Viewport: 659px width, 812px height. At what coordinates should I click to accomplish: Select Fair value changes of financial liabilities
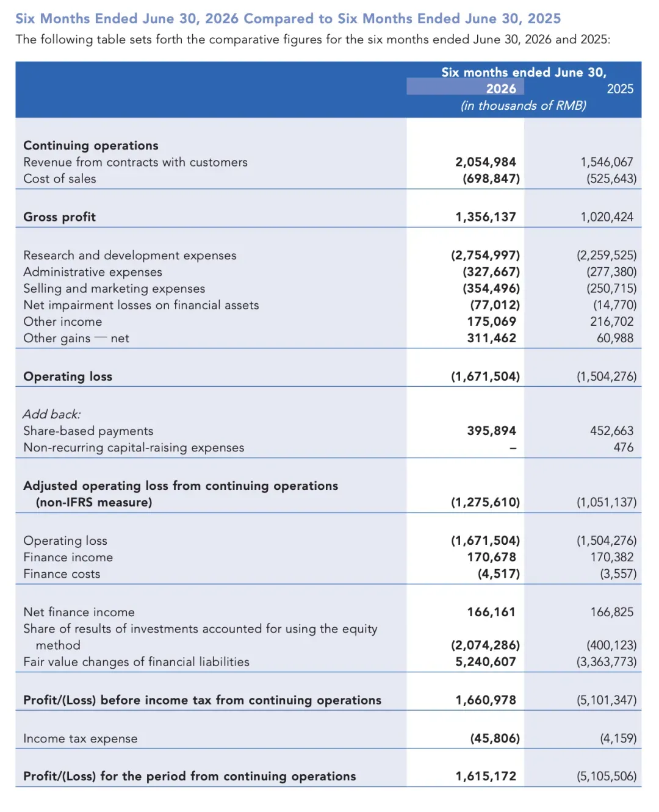coord(137,662)
